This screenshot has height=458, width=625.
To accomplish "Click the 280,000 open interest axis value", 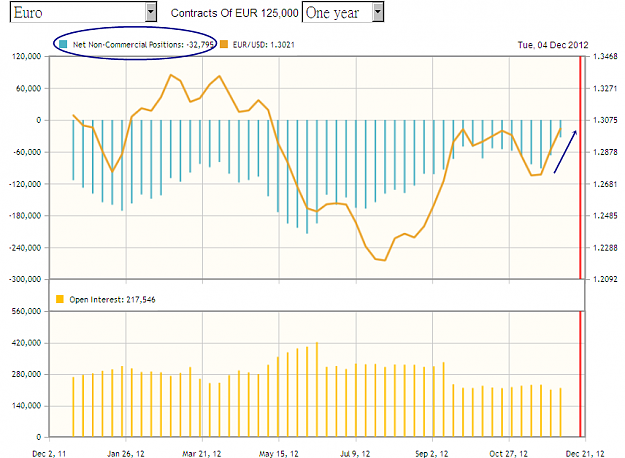I will click(27, 374).
